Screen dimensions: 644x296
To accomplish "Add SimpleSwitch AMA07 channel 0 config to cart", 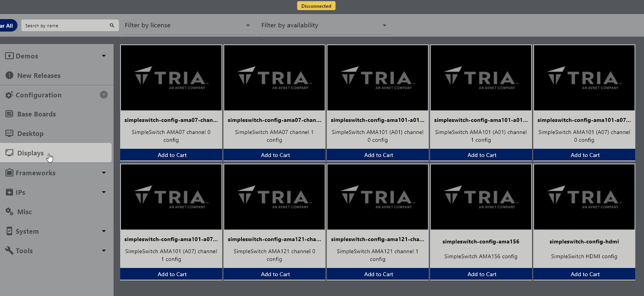I will (x=171, y=155).
